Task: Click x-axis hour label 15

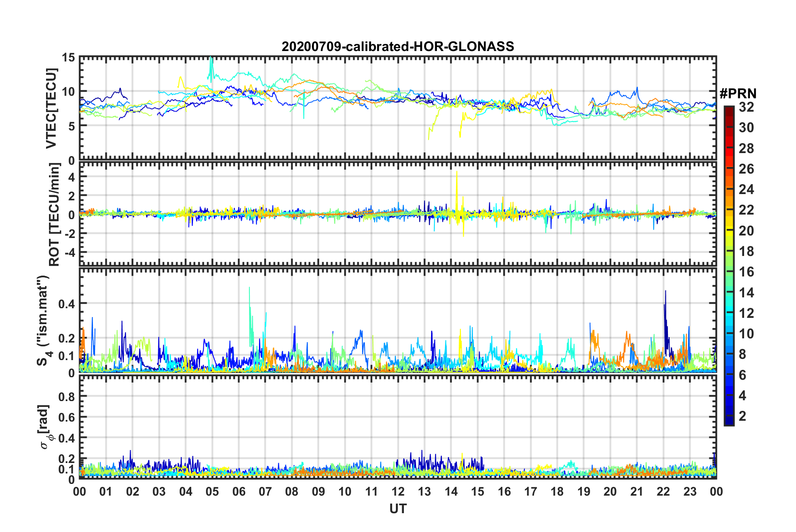Action: (x=478, y=492)
